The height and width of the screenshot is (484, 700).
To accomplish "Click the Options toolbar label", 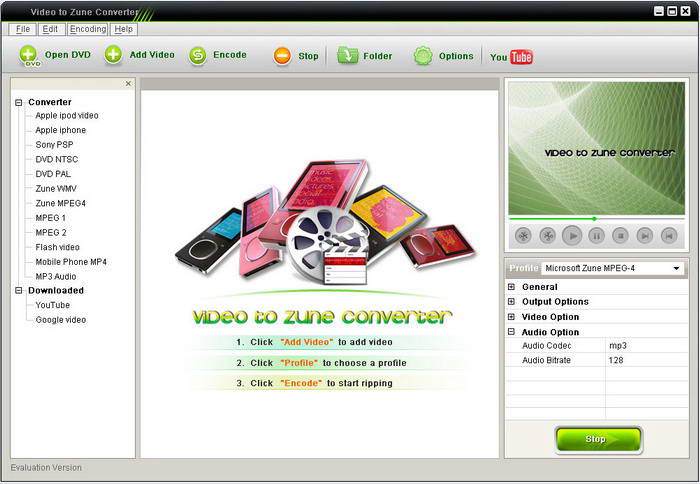I will pos(456,56).
